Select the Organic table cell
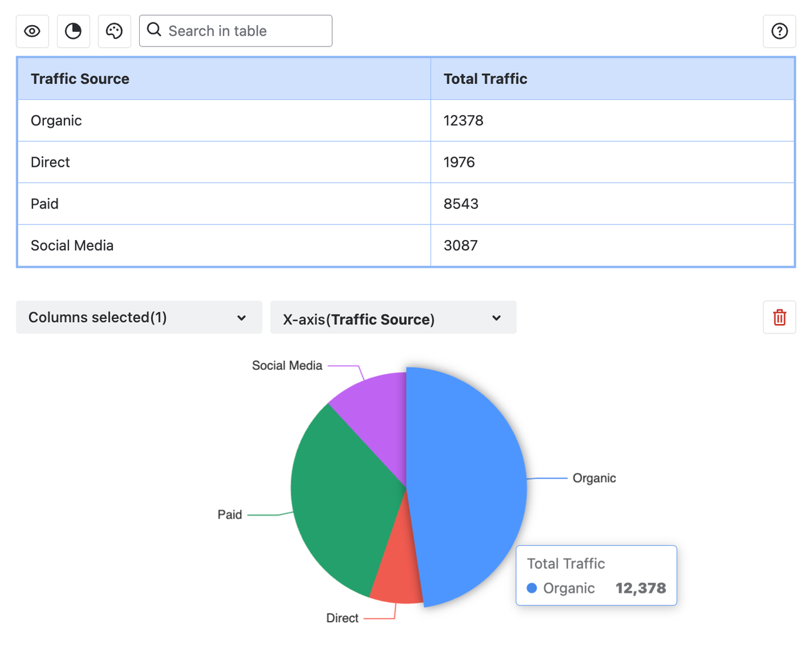Screen dimensions: 812x648 pyautogui.click(x=224, y=120)
